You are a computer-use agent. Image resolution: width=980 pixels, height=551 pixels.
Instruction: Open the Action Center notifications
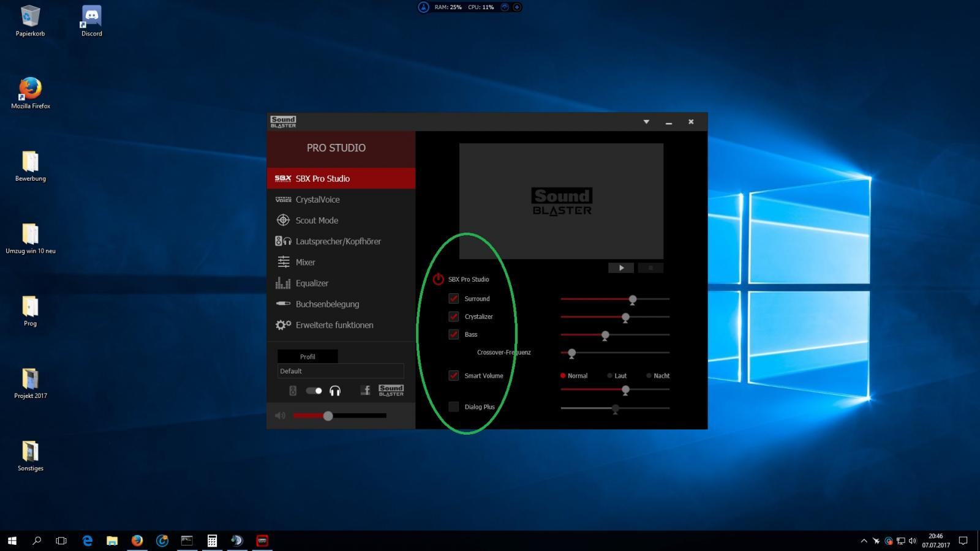click(x=963, y=541)
